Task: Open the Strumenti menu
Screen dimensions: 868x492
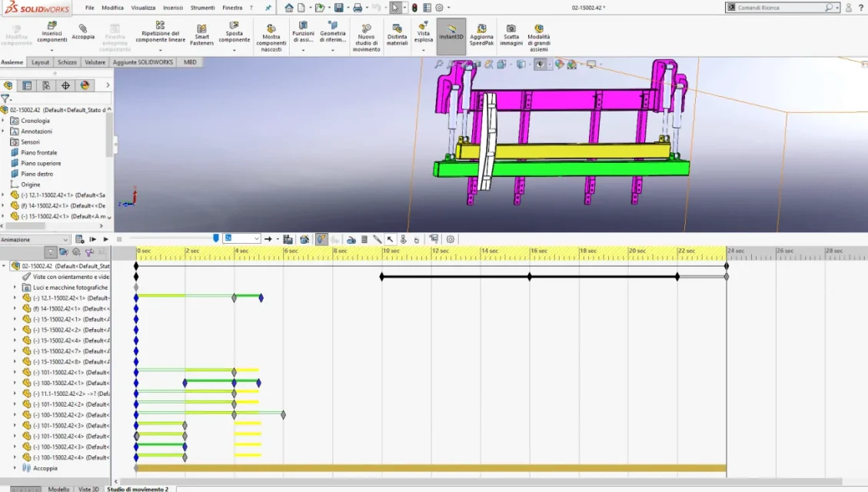Action: point(202,8)
